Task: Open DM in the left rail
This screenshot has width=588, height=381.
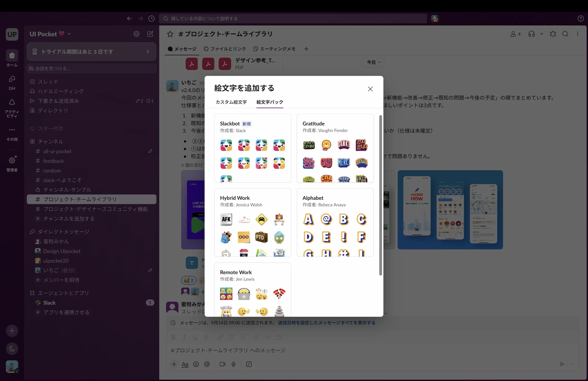Action: tap(12, 82)
